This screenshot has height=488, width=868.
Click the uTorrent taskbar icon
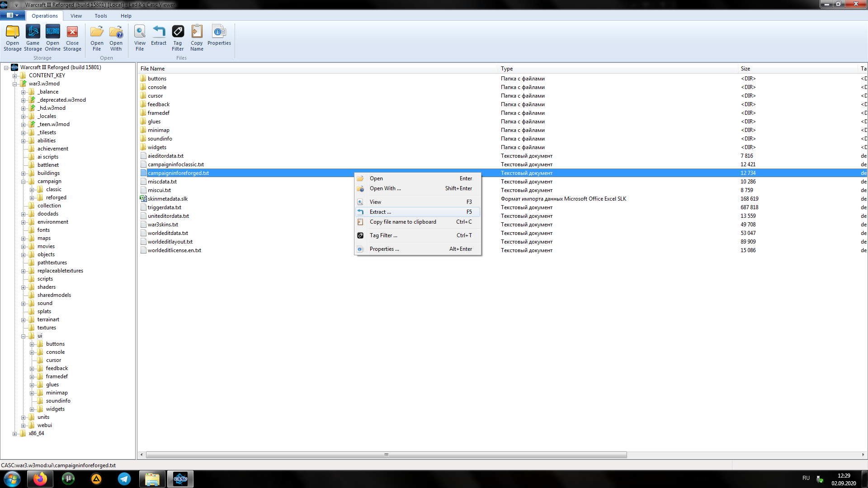point(68,479)
